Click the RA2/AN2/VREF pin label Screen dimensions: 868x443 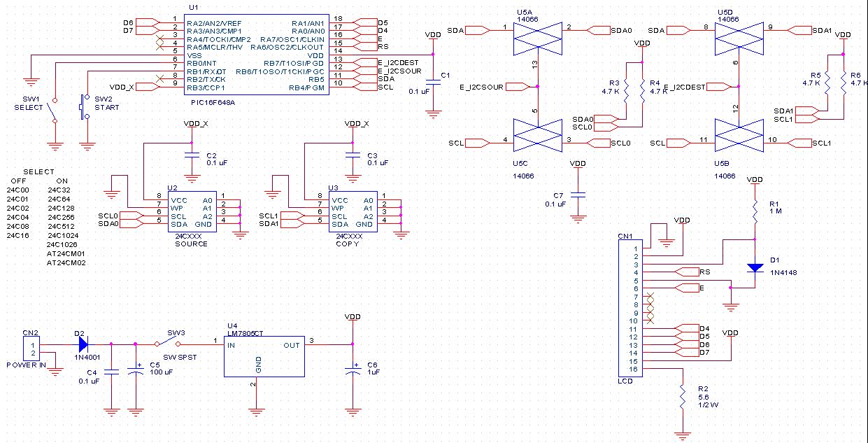(213, 23)
